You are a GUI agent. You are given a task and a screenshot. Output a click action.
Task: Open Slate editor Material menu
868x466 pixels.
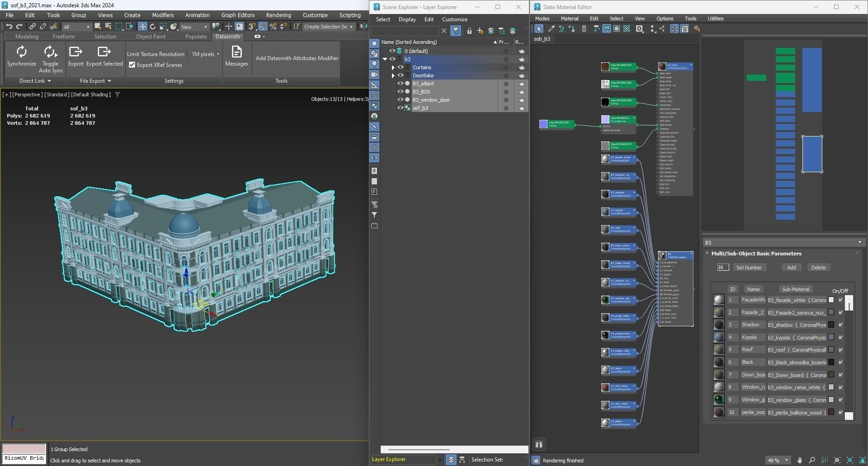(570, 19)
